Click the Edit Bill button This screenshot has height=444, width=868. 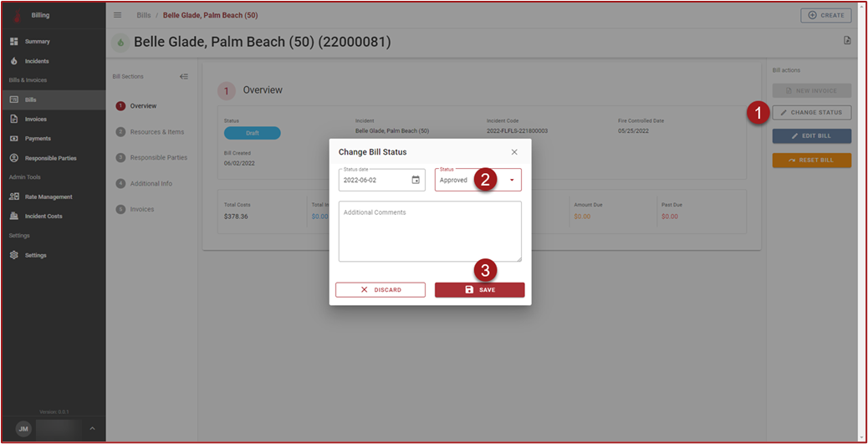[811, 135]
